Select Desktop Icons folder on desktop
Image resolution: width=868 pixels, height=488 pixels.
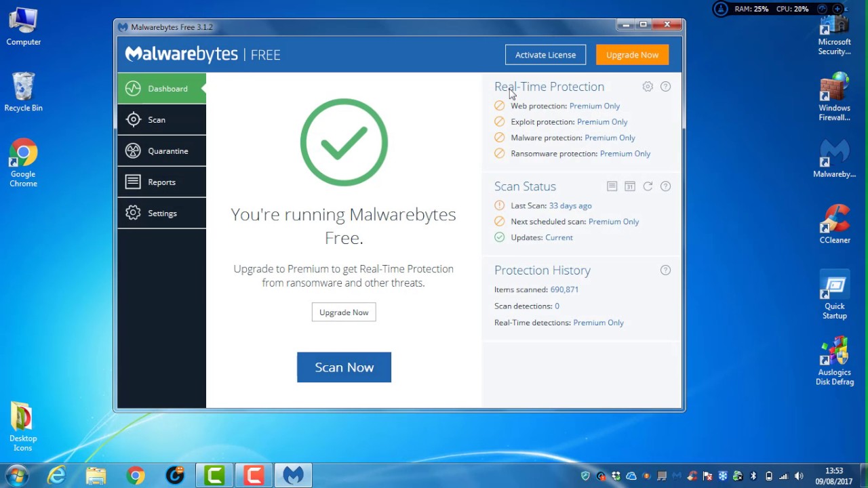click(23, 427)
